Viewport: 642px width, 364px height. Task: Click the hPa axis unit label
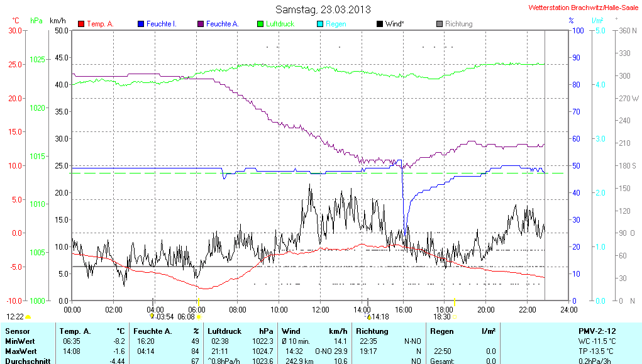(36, 21)
